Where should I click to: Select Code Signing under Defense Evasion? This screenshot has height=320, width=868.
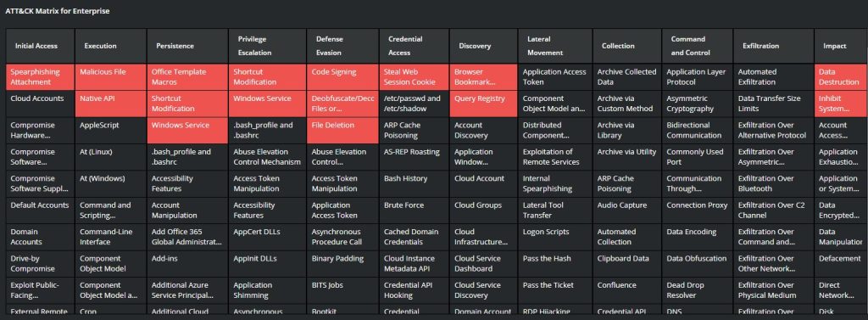[x=342, y=77]
